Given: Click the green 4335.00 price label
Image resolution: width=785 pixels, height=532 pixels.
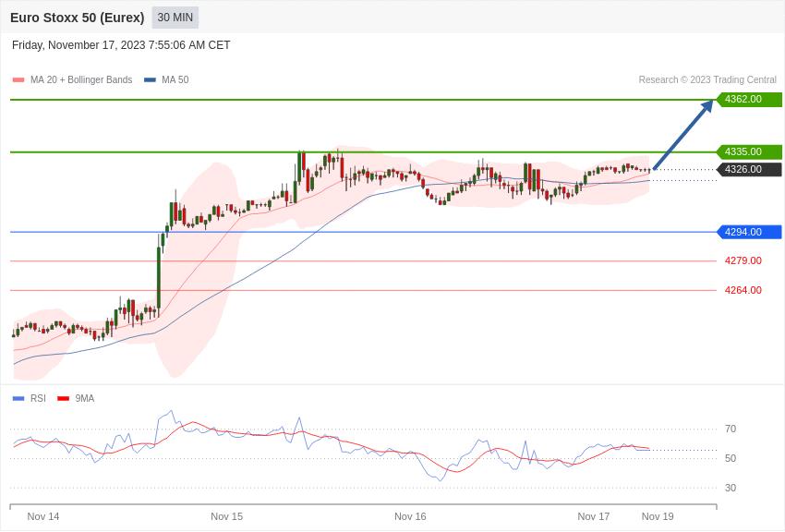Looking at the screenshot, I should pos(750,151).
